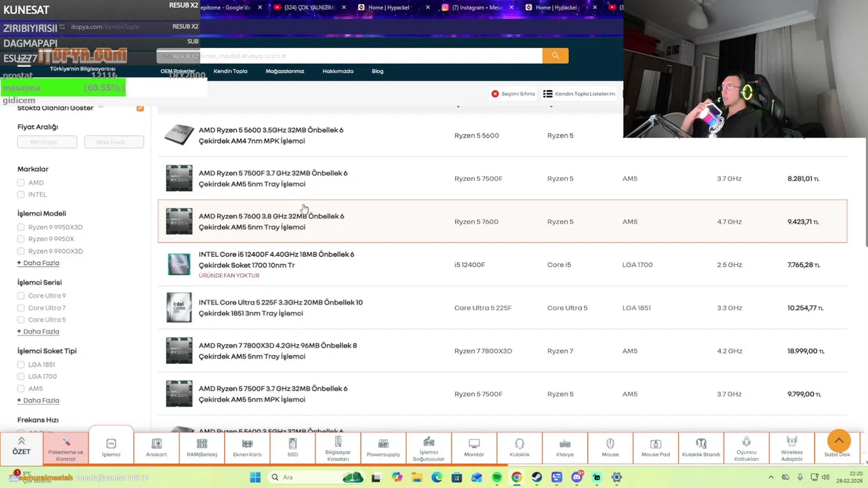
Task: Expand the ÖZET summary panel
Action: (x=21, y=447)
